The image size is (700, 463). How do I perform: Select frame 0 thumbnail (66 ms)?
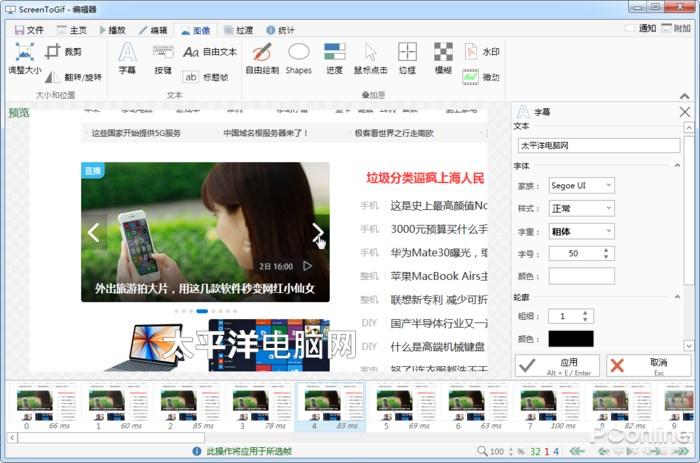(42, 407)
